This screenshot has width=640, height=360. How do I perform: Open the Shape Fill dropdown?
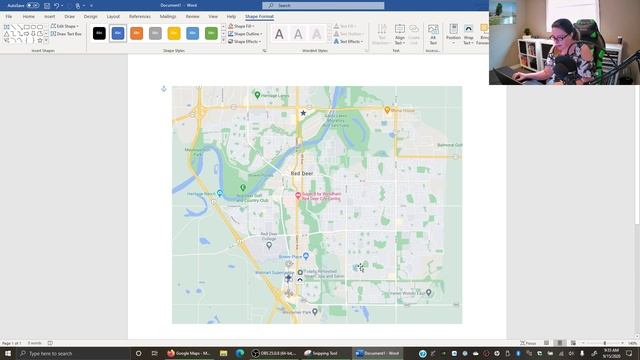click(241, 26)
